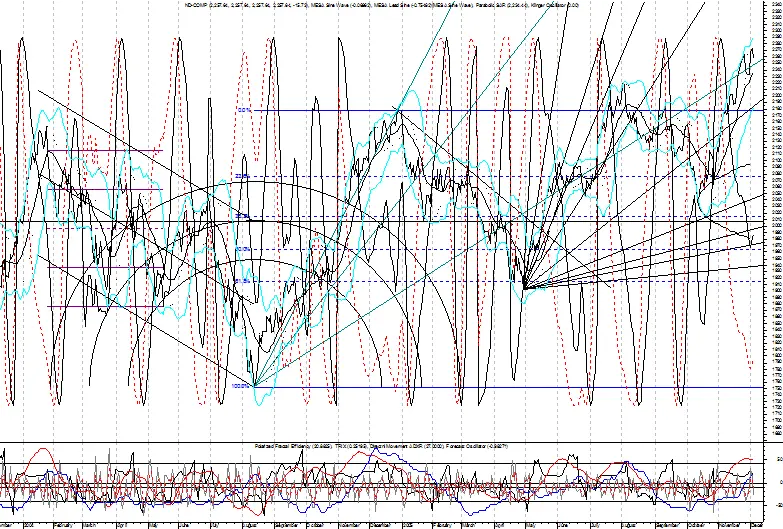Click the 50.0% Fibonacci retracement label
The image size is (783, 529).
click(242, 249)
